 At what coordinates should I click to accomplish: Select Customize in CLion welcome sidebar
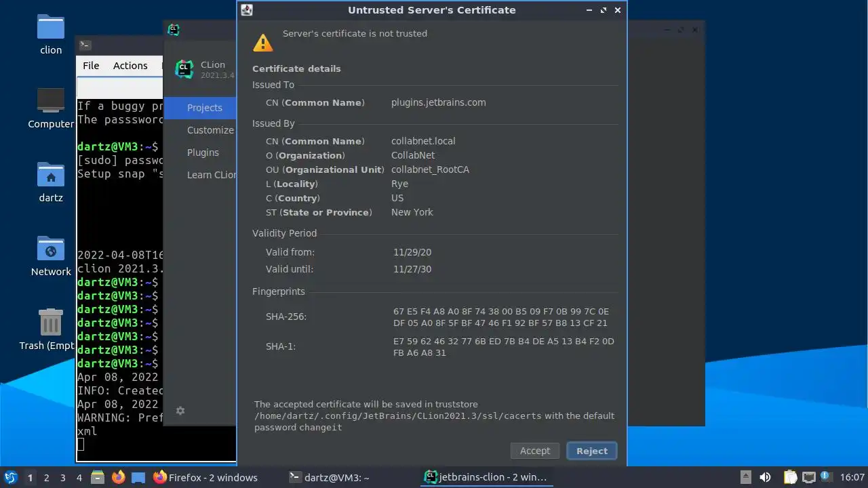click(200, 130)
